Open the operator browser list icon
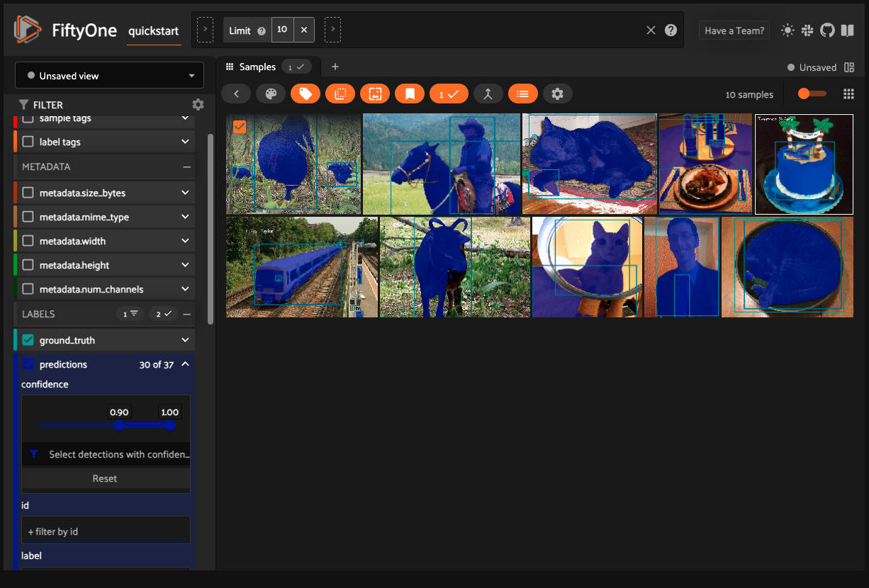 pyautogui.click(x=522, y=94)
